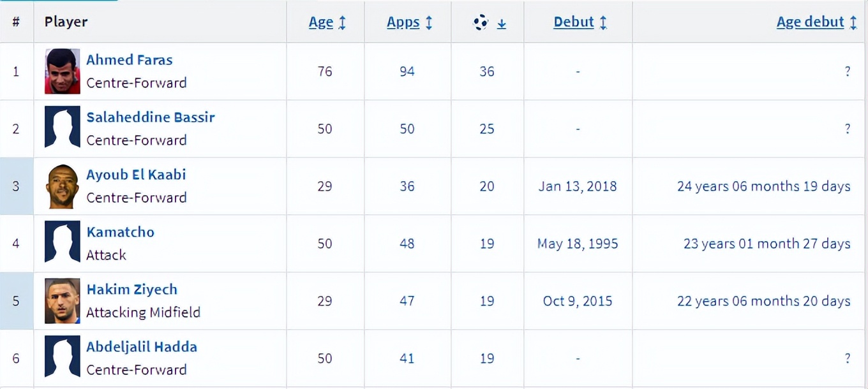The image size is (868, 389).
Task: Sort table by goals soccer ball icon
Action: [481, 23]
